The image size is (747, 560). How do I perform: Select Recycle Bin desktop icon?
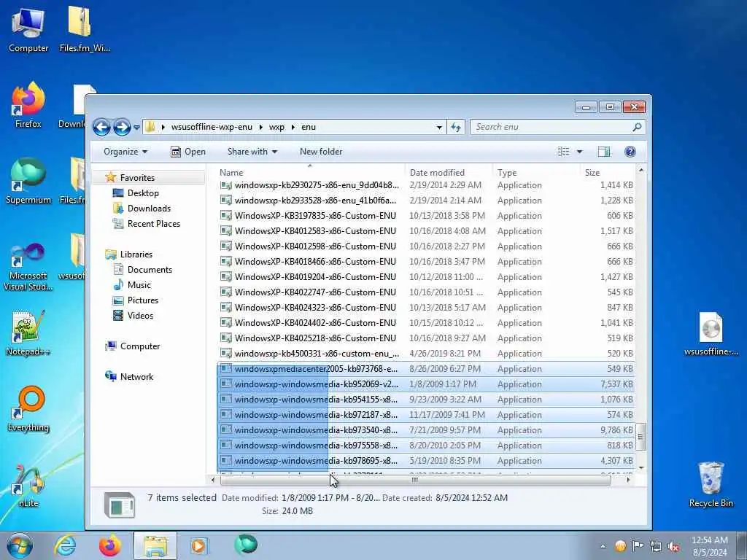(711, 484)
